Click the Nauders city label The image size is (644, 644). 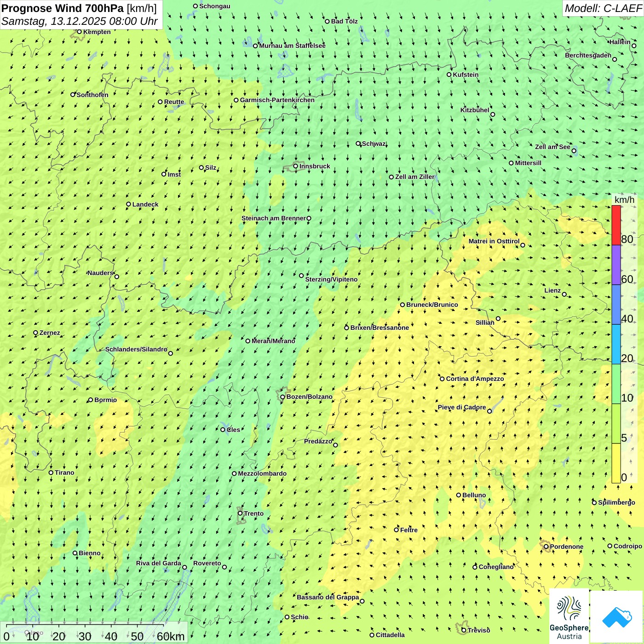[x=100, y=273]
